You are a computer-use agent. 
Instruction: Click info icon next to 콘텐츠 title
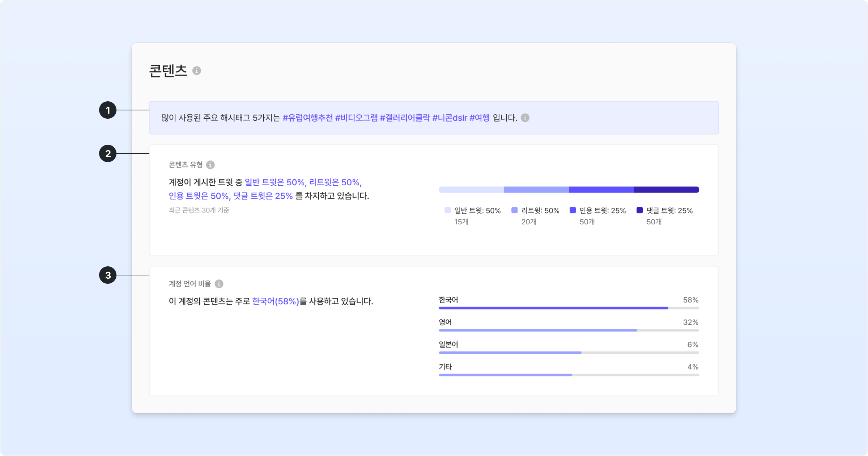coord(196,71)
